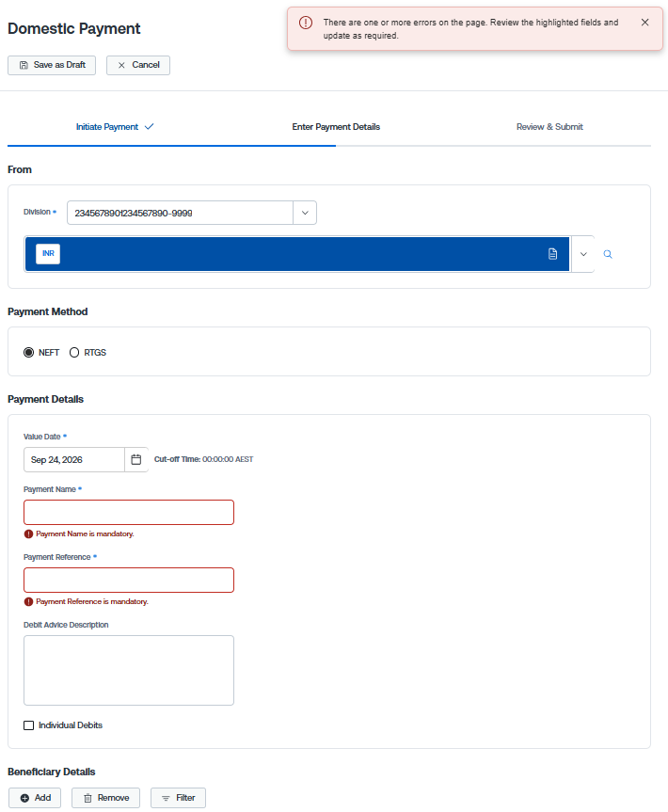Click the Payment Name mandatory error icon
Screen dimensions: 668x812
click(x=29, y=533)
